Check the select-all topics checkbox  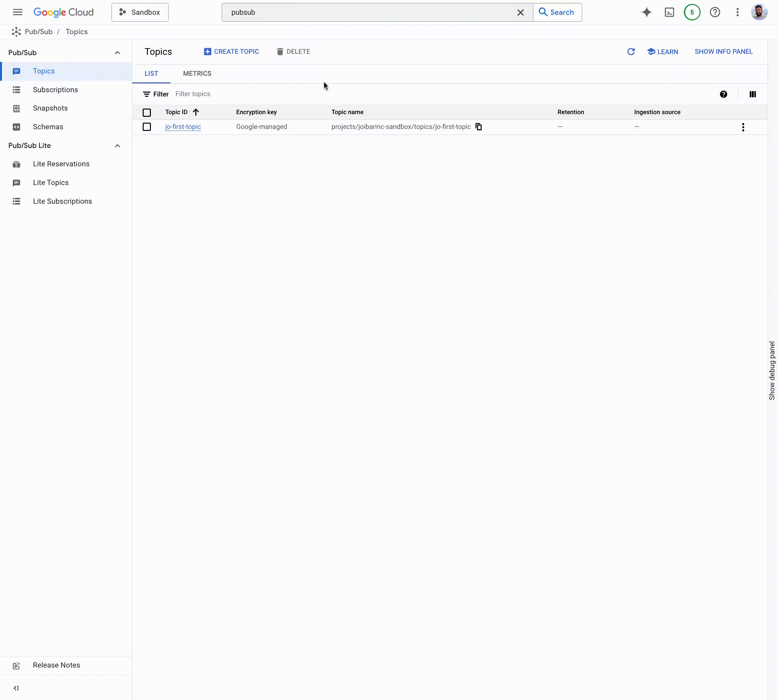point(147,113)
